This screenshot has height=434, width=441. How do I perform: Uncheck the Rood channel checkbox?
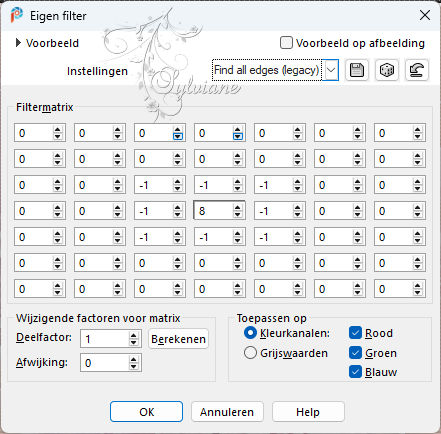[x=355, y=333]
